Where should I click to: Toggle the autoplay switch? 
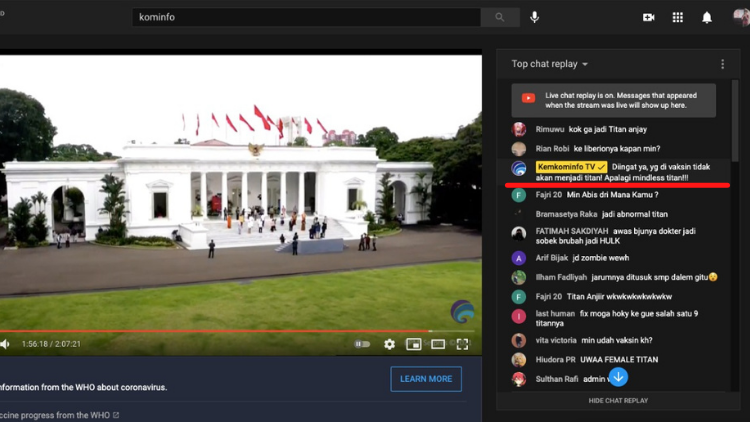362,344
